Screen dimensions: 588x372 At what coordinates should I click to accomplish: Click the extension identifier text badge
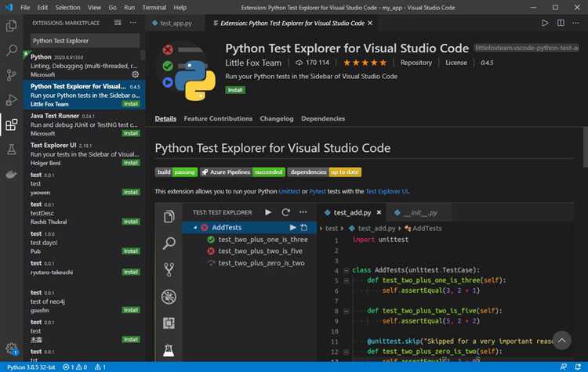point(527,48)
